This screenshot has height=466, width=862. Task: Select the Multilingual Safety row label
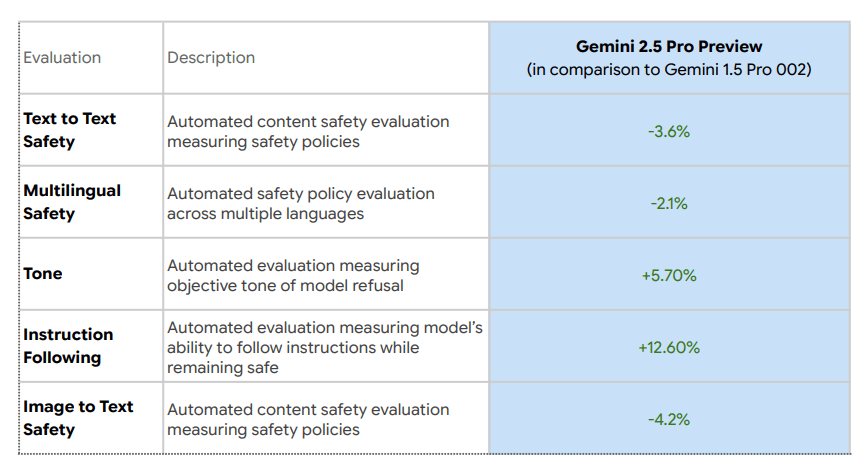click(72, 202)
